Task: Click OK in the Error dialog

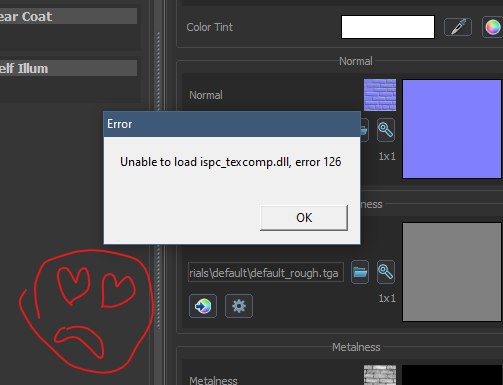Action: [x=304, y=218]
